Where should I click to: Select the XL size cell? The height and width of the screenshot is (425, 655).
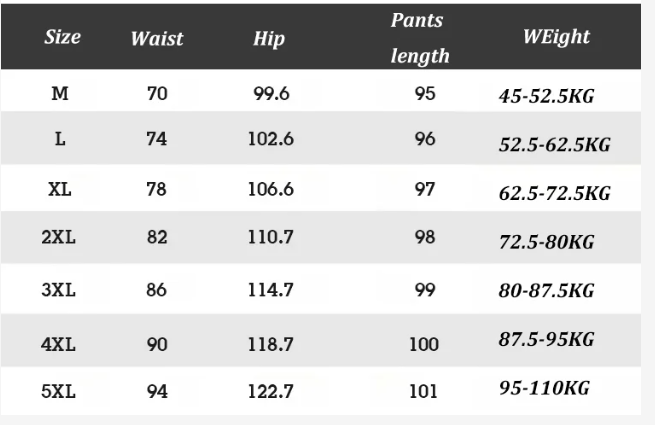tap(60, 189)
